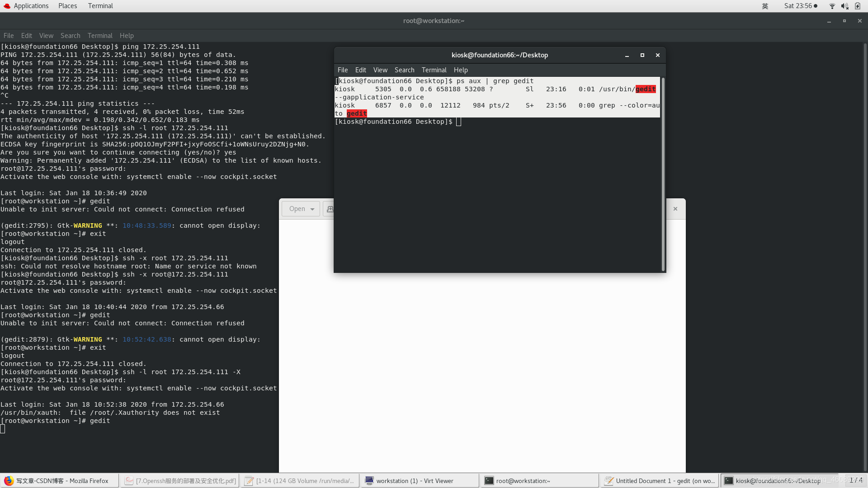Open Terminal app menu in top bar

point(100,6)
